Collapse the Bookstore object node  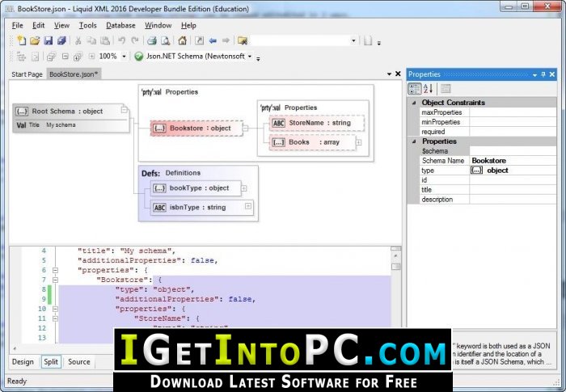[246, 128]
